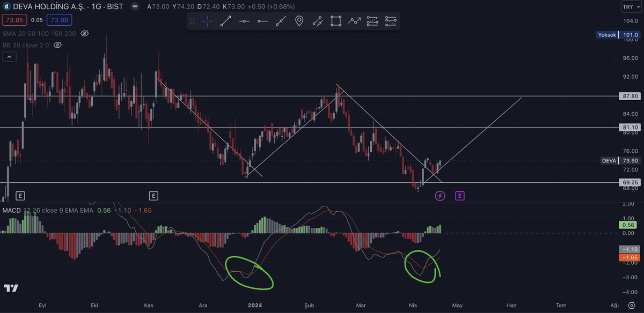Image resolution: width=644 pixels, height=313 pixels.
Task: Click the 2024 label on time axis
Action: tap(254, 305)
